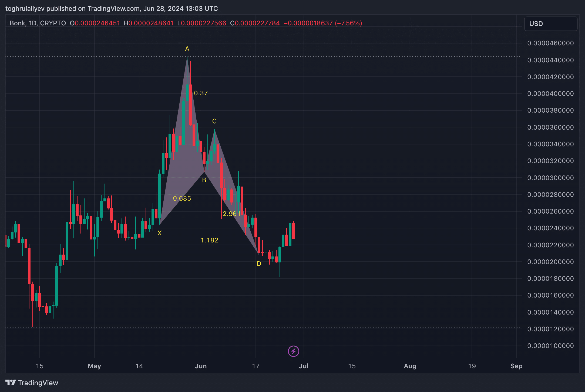The height and width of the screenshot is (392, 585).
Task: Click the 0.0000160000 price axis label
Action: pos(551,295)
